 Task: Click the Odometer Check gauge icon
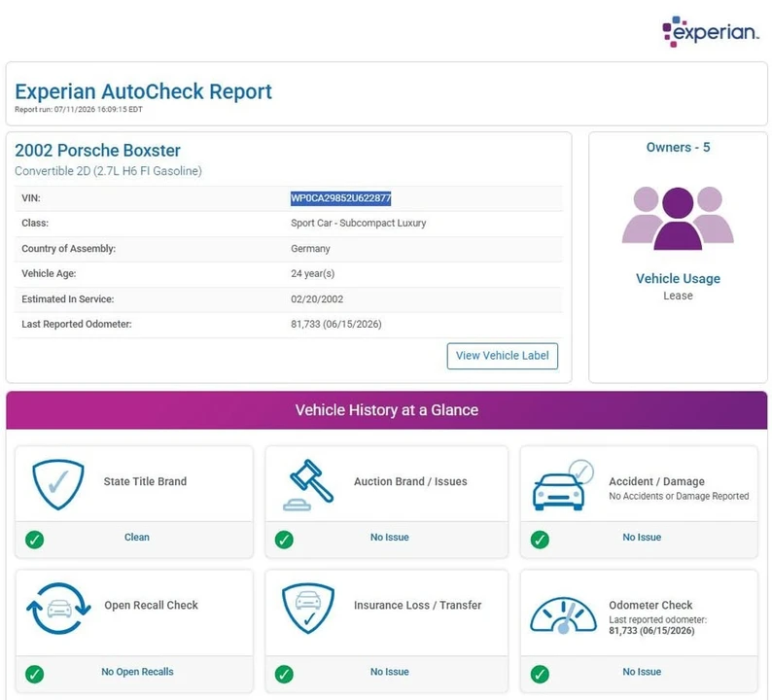pyautogui.click(x=563, y=614)
